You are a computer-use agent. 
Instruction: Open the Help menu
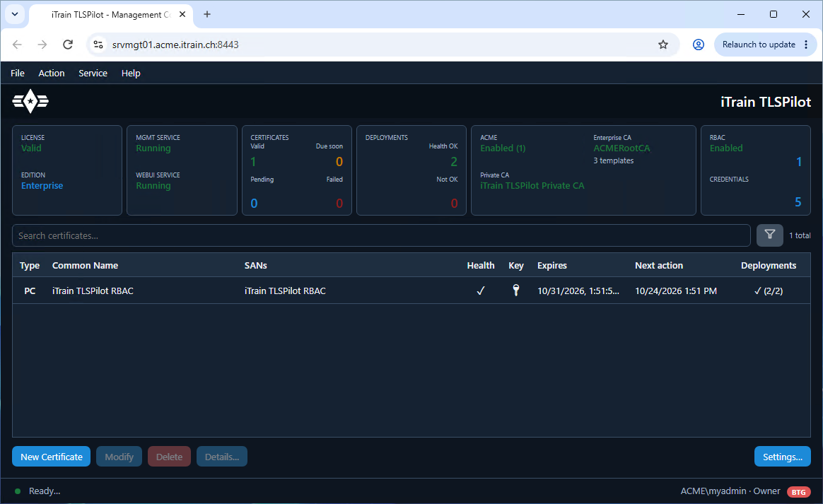tap(131, 73)
